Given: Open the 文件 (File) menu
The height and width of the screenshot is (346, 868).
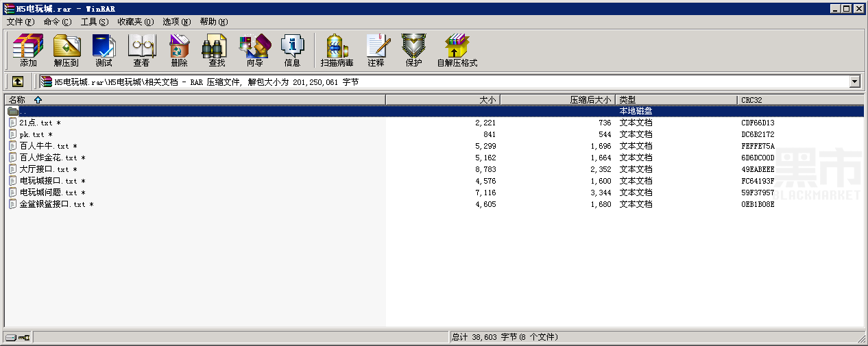Looking at the screenshot, I should (21, 22).
